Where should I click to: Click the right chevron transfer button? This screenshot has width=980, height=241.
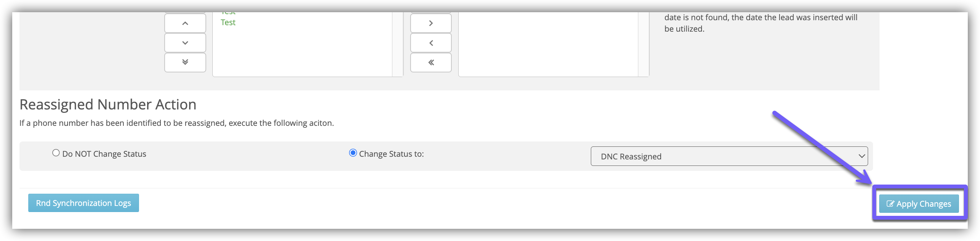[431, 23]
